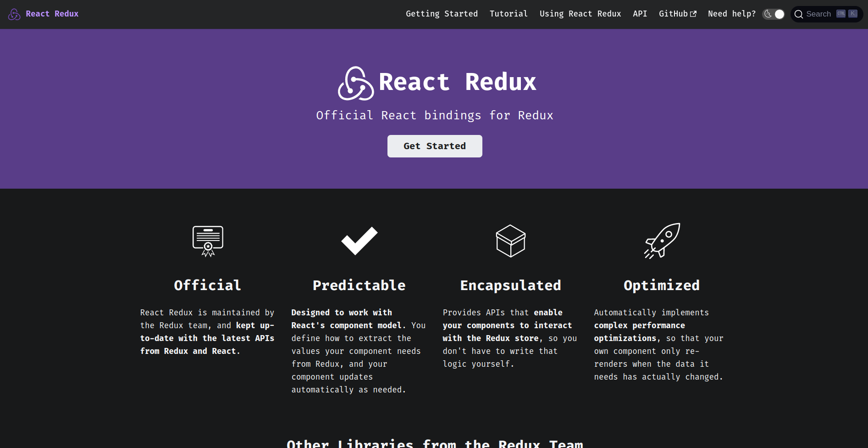The width and height of the screenshot is (868, 448).
Task: Click the Optimized rocket icon
Action: click(662, 241)
